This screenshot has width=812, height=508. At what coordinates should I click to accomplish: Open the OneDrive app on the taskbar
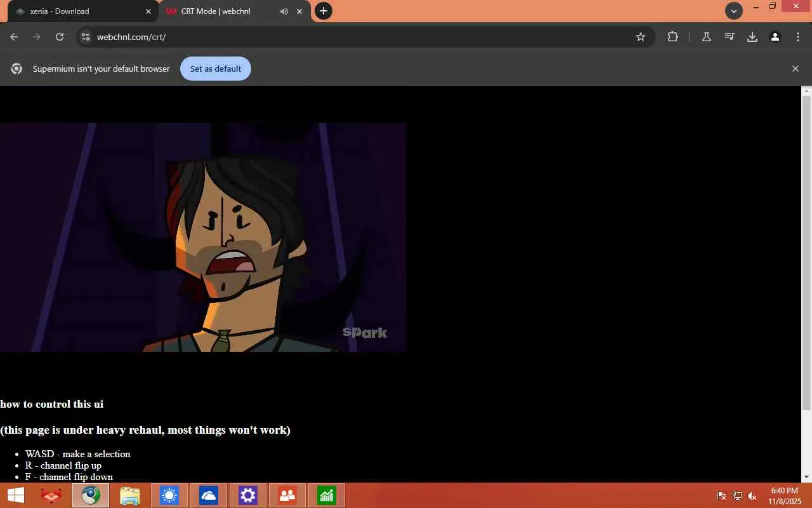[x=209, y=495]
